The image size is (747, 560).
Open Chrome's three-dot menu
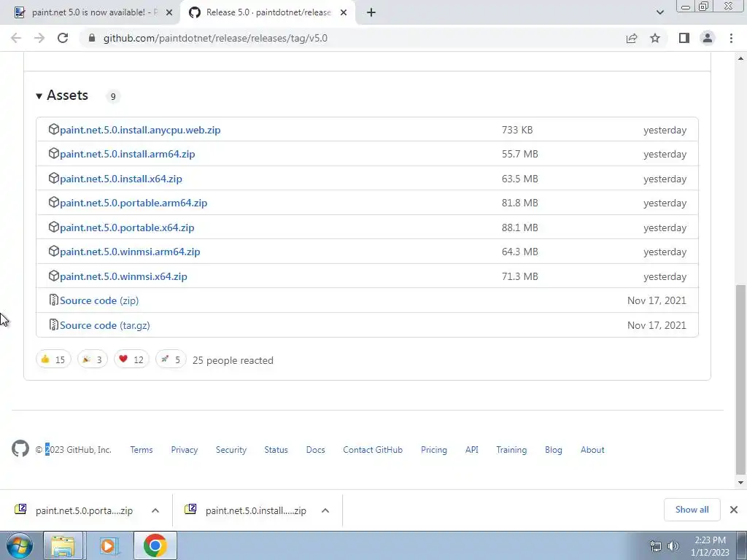tap(731, 38)
